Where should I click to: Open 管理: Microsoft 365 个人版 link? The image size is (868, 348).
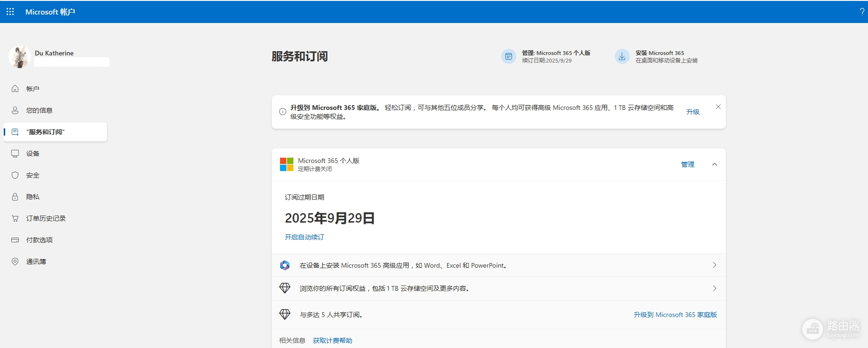556,53
